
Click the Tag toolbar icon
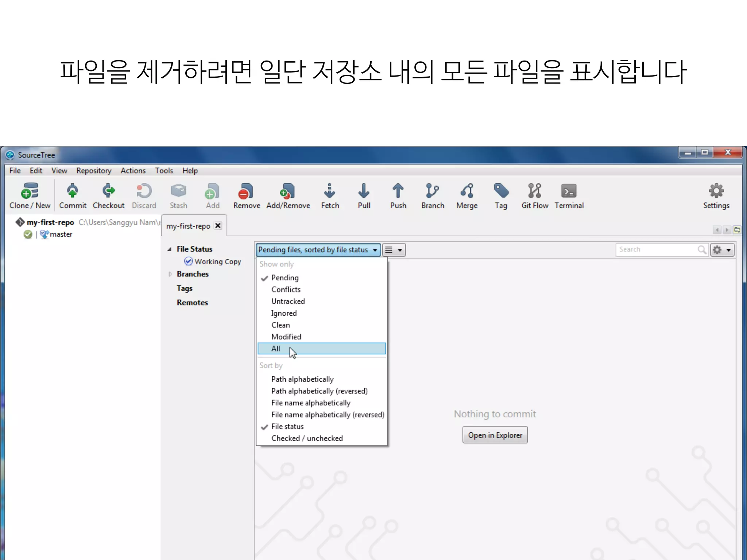(x=501, y=196)
